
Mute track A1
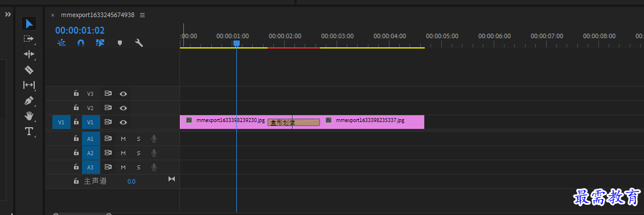[123, 139]
